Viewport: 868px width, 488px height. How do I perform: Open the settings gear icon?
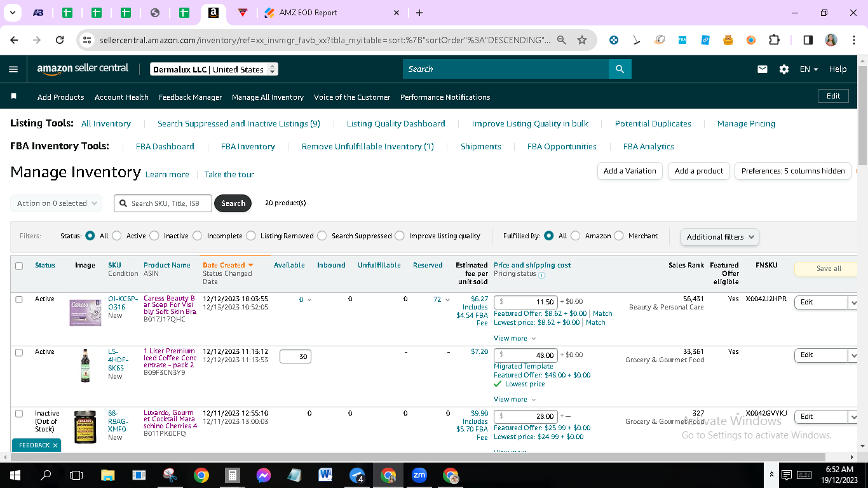[x=784, y=69]
